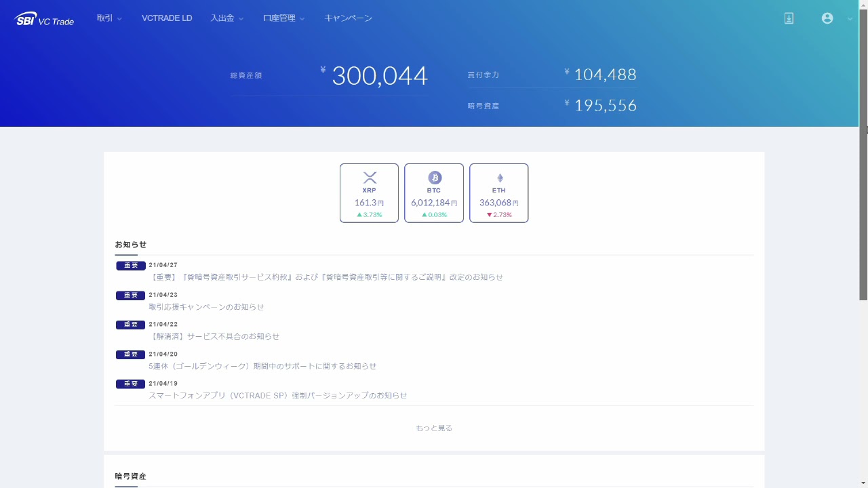Open the 【解消済】サービス不具合のお知らせ notice
The width and height of the screenshot is (868, 488).
point(214,336)
